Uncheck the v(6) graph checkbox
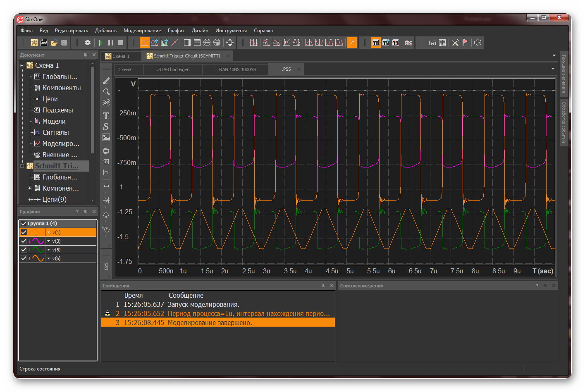 click(x=24, y=258)
